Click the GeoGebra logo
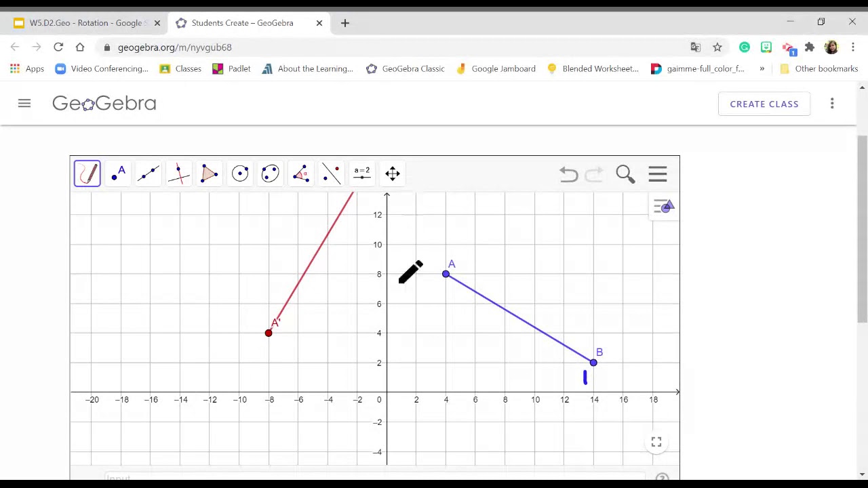This screenshot has width=868, height=488. [x=104, y=103]
